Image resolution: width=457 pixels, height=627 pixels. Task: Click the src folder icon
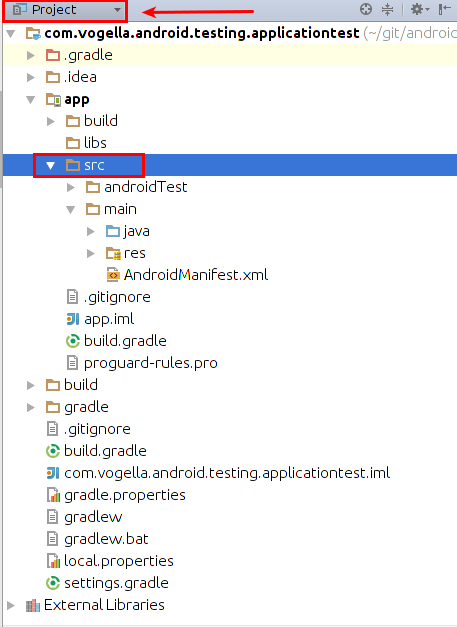[x=73, y=165]
